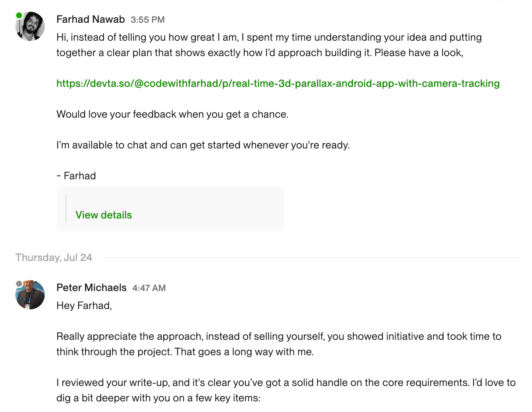
Task: Click the "Really appreciate the approach" paragraph
Action: [x=278, y=344]
